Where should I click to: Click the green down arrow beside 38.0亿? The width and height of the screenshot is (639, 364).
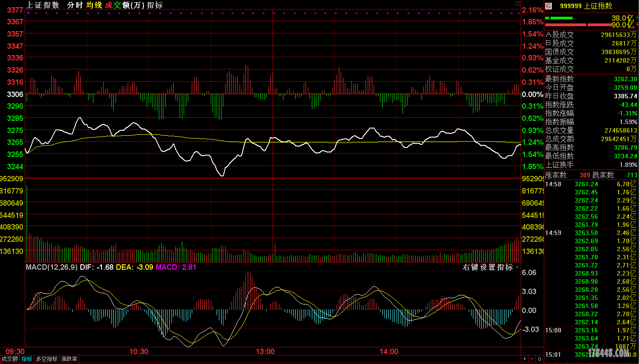coord(637,18)
